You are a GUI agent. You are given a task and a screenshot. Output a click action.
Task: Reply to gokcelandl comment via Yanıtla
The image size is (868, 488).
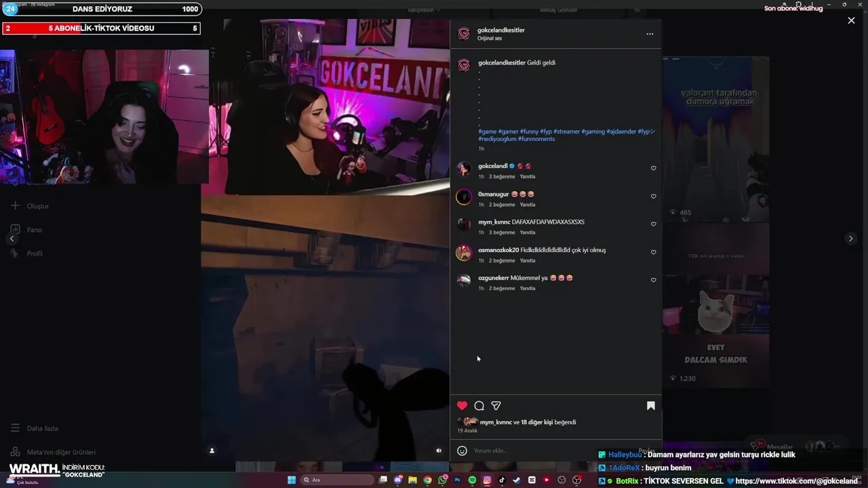coord(528,177)
